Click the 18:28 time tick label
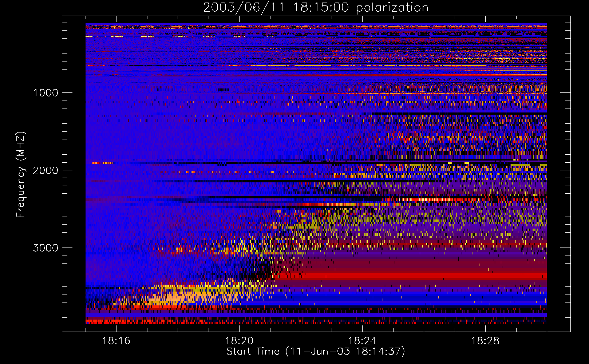The height and width of the screenshot is (364, 589). point(485,341)
